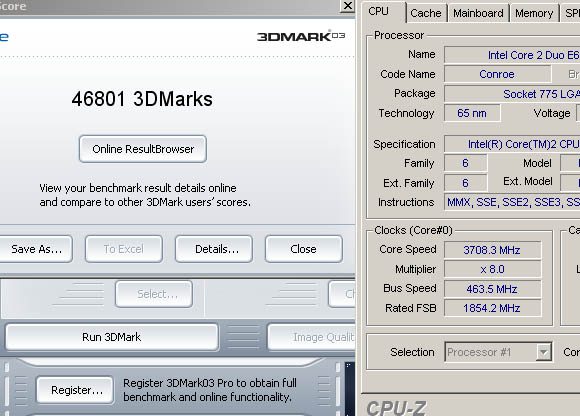Switch to CPU tab in CPU-Z
This screenshot has width=580, height=416.
click(384, 11)
